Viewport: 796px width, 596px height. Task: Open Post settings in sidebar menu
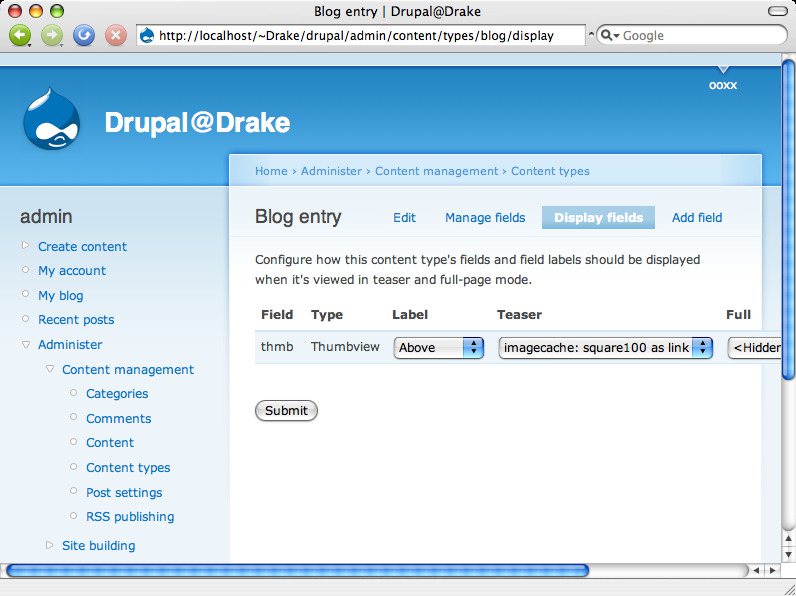pos(124,492)
